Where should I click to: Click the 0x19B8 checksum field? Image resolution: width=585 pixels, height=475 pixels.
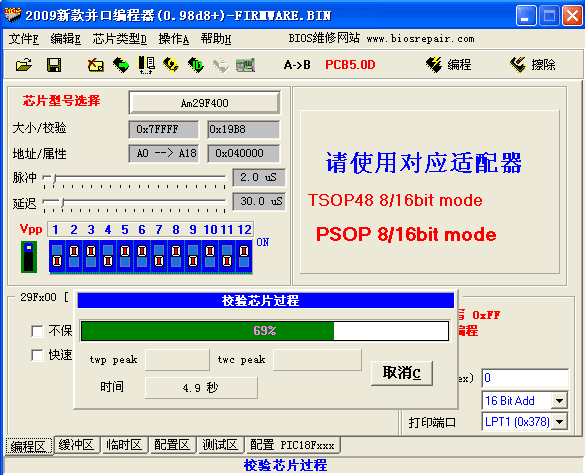coord(243,129)
